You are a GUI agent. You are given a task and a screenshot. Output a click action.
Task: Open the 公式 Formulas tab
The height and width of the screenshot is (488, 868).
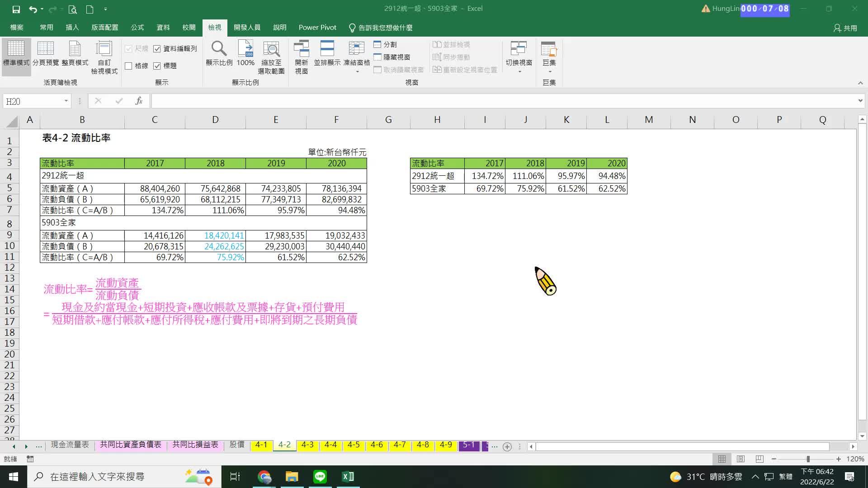(137, 28)
